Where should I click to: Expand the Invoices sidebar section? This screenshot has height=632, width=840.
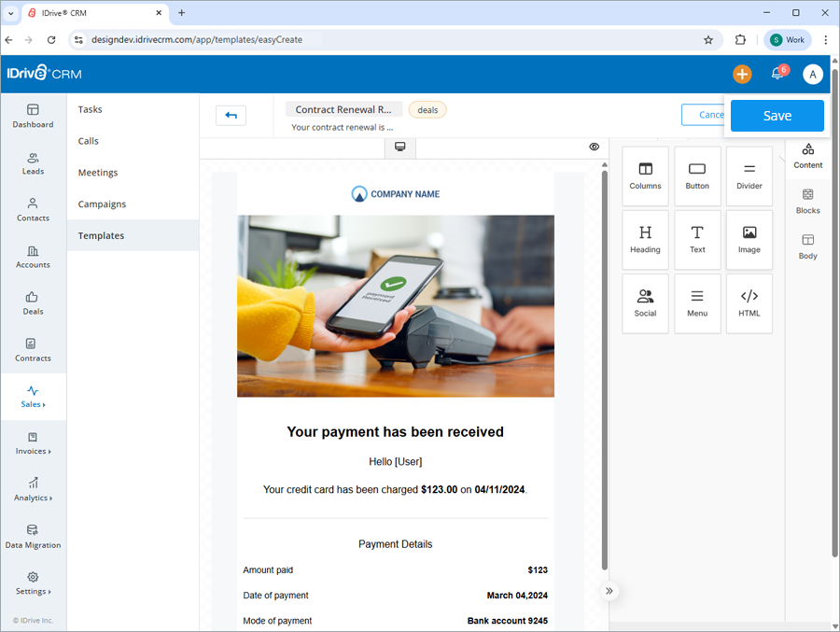(x=33, y=444)
